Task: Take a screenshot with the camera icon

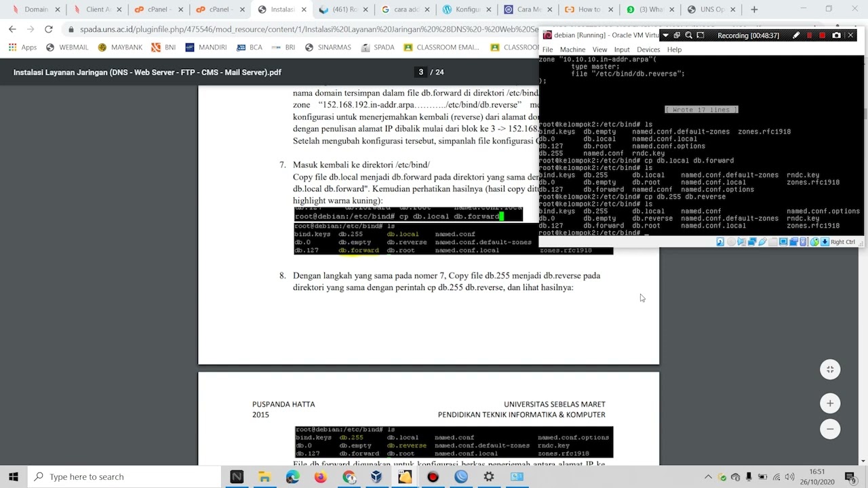Action: tap(836, 35)
